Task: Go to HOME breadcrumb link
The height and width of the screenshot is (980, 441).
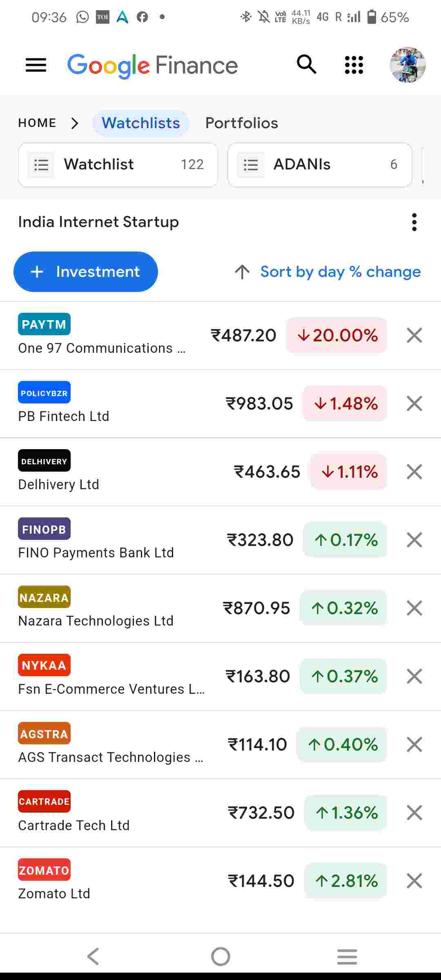Action: (37, 123)
